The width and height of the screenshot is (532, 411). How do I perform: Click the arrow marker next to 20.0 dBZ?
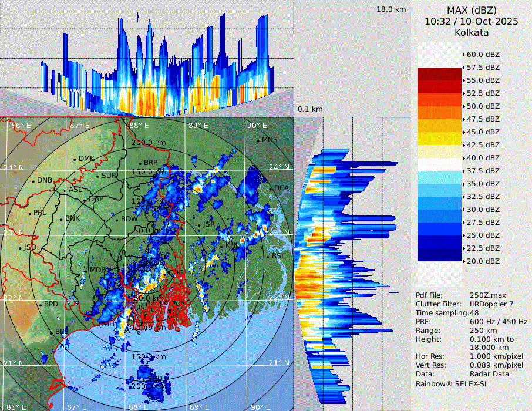coord(464,261)
